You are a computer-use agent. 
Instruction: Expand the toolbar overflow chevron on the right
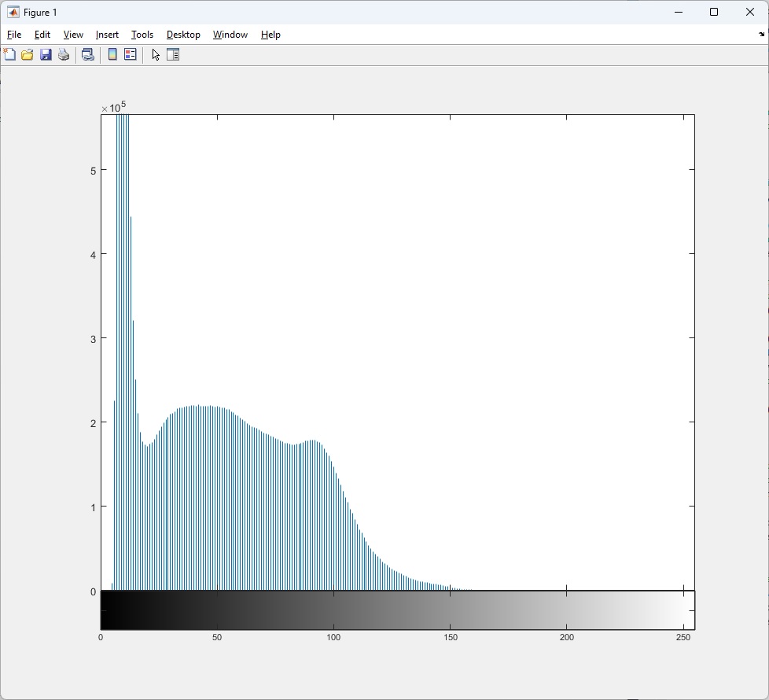pyautogui.click(x=760, y=34)
